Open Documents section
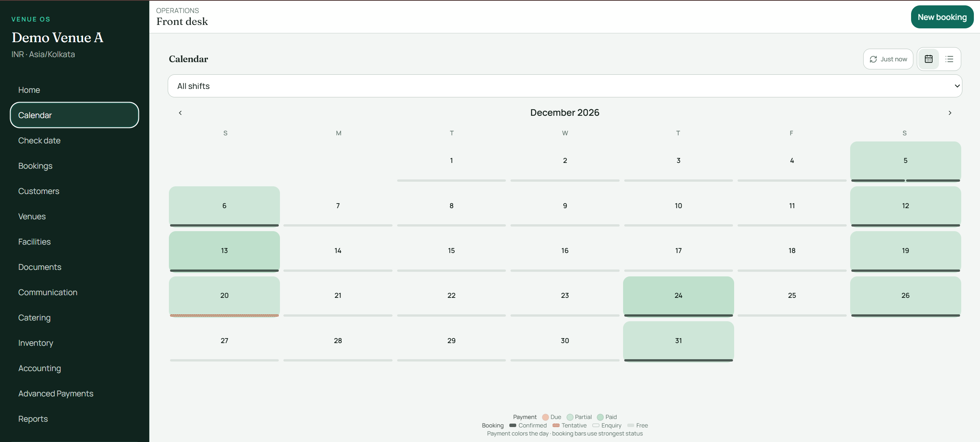 74,267
